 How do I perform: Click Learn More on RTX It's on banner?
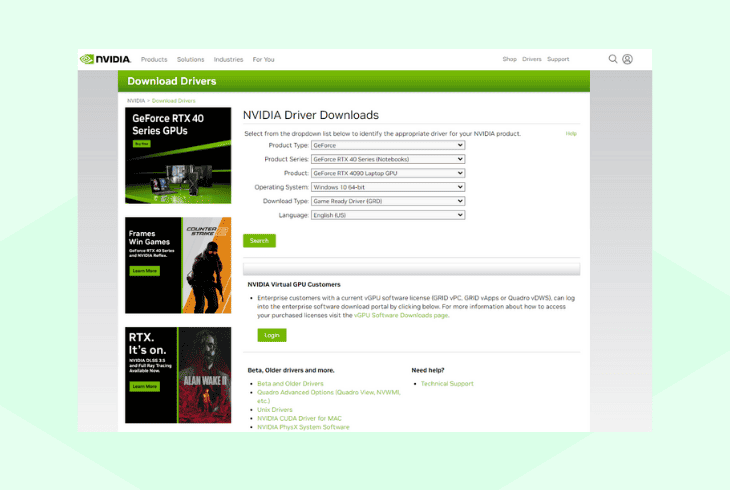[145, 386]
